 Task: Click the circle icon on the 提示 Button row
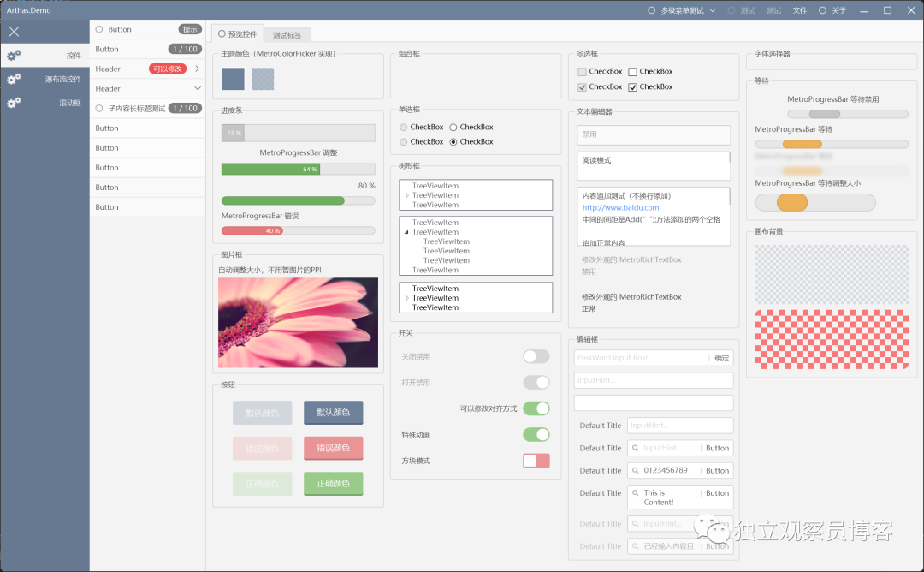click(99, 29)
